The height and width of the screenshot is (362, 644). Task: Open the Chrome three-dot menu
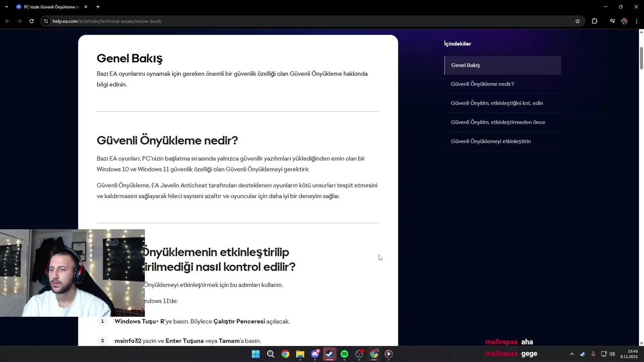click(x=637, y=21)
